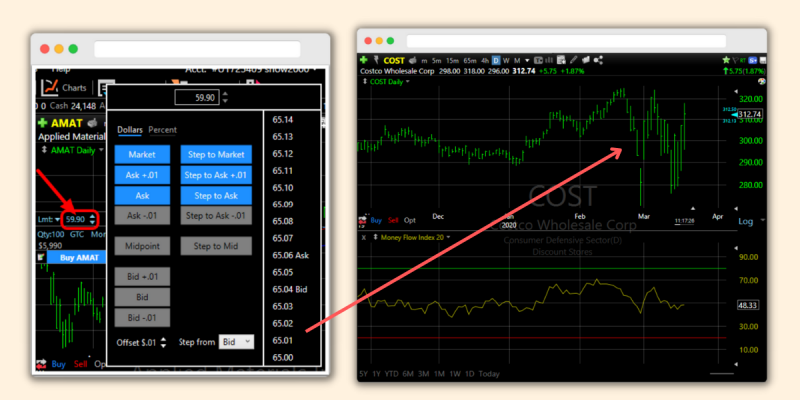Click the piggy bank icon beside COST
The image size is (800, 400).
tap(413, 60)
